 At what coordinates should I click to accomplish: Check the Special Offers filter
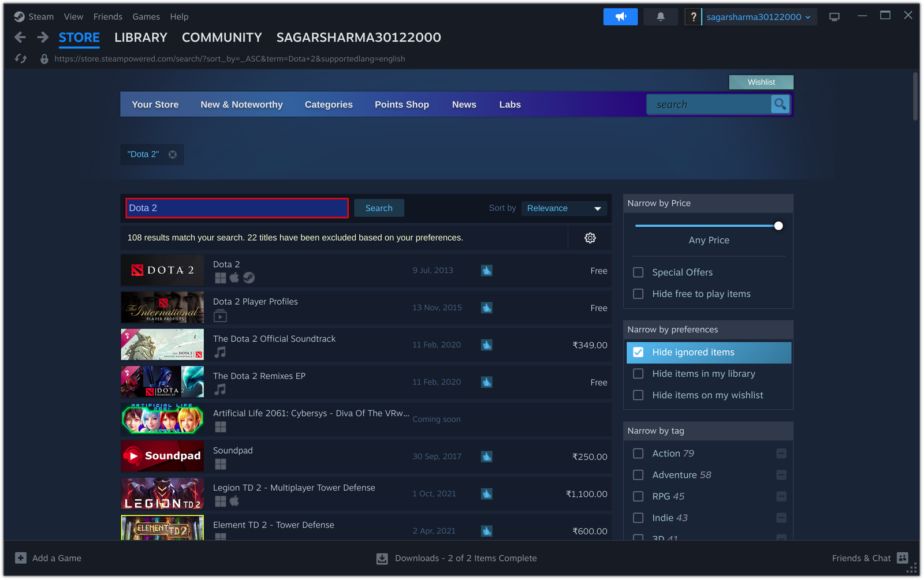[638, 272]
